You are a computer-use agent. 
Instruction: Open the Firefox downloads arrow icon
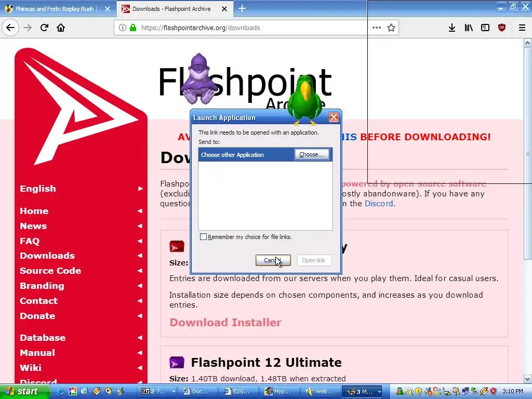pyautogui.click(x=451, y=28)
